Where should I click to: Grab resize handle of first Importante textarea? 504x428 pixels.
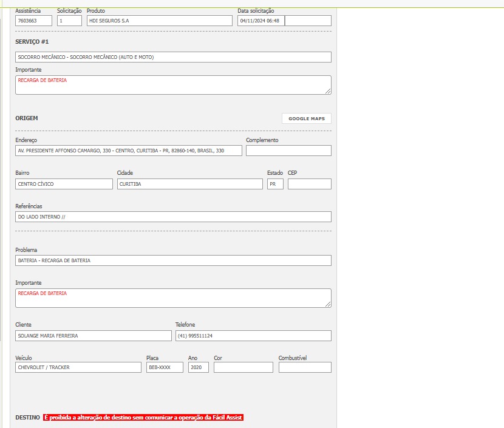point(328,91)
